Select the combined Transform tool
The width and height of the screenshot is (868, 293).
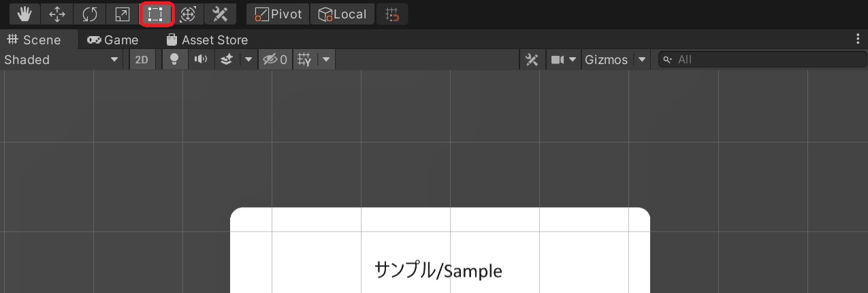tap(188, 14)
